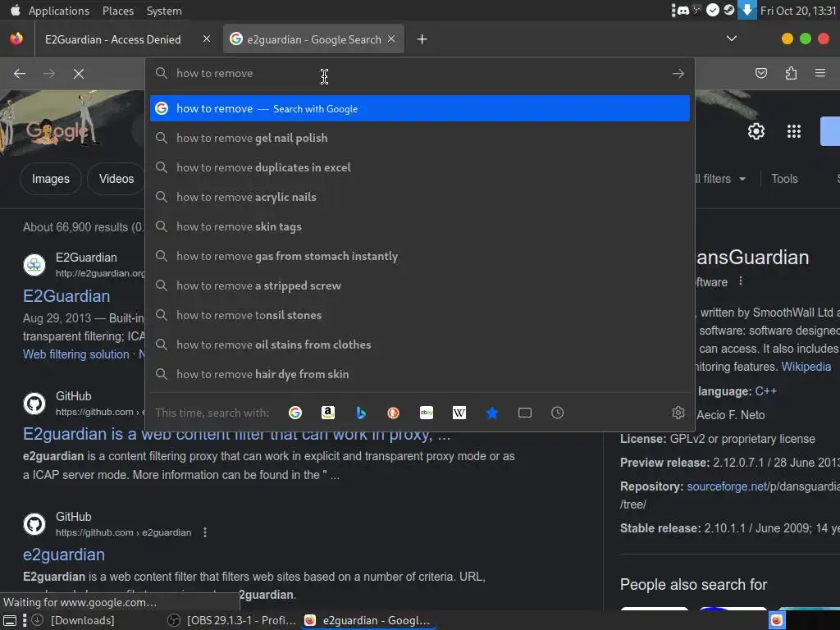Go back to previous page

pos(20,73)
